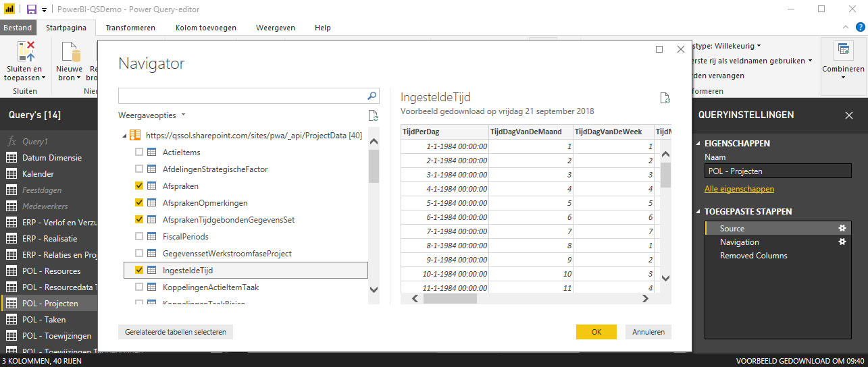Open the quick access toolbar dropdown arrow
The width and height of the screenshot is (868, 367).
coord(44,9)
